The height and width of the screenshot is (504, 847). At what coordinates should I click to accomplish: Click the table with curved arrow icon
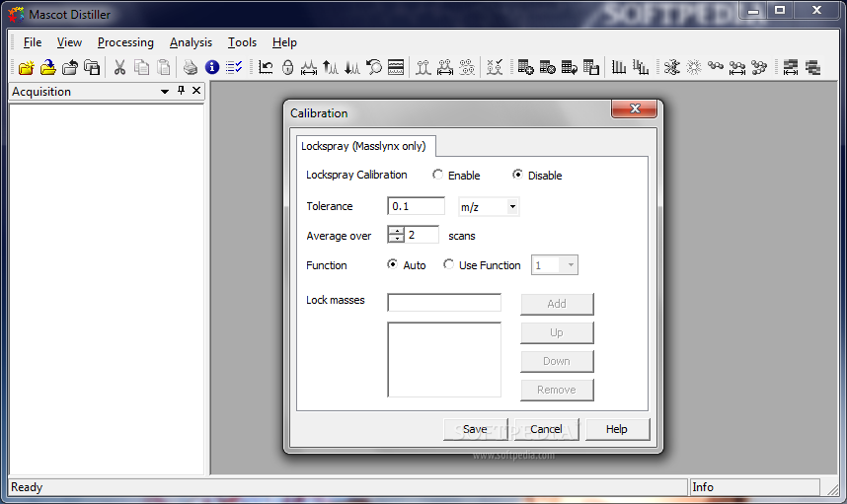tap(570, 67)
